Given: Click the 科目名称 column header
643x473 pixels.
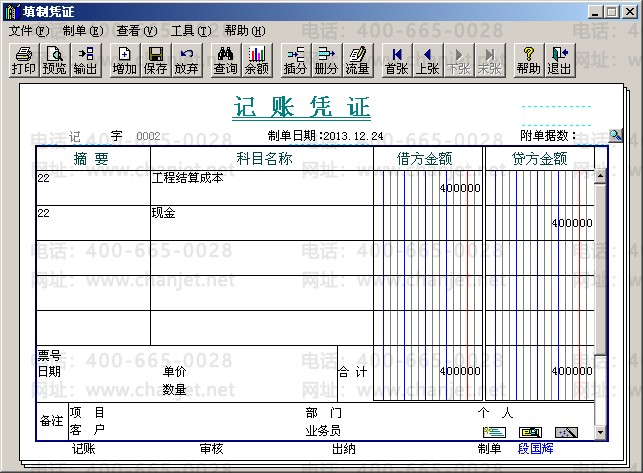Looking at the screenshot, I should pyautogui.click(x=262, y=158).
